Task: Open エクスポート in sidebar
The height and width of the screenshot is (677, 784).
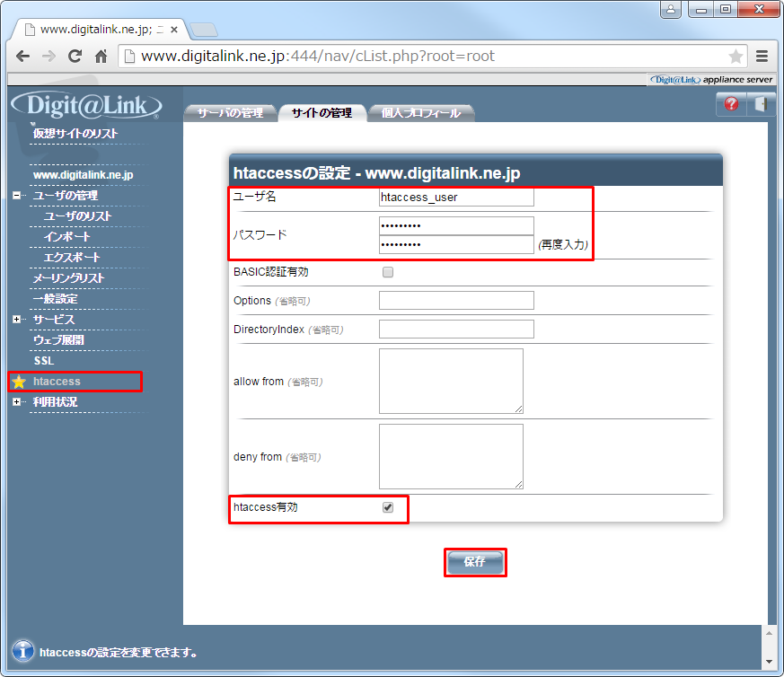Action: coord(72,257)
